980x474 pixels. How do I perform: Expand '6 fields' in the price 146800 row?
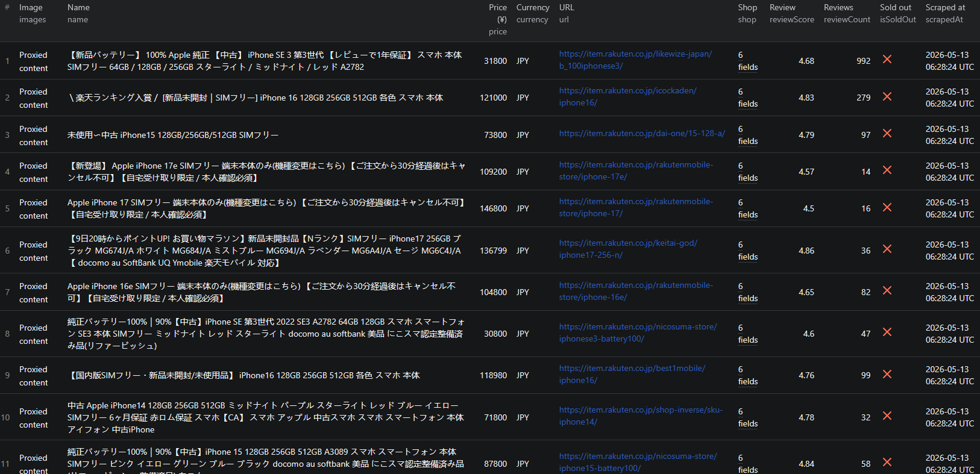point(747,208)
